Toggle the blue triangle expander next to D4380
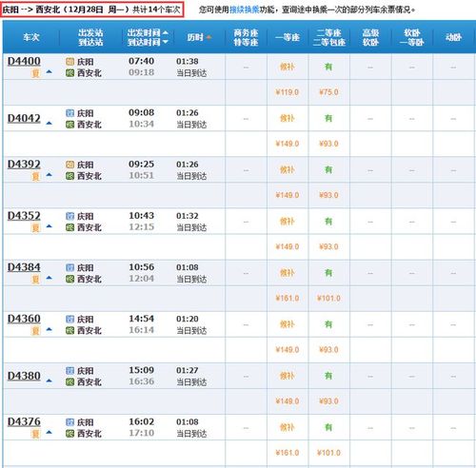This screenshot has height=468, width=476. point(49,380)
